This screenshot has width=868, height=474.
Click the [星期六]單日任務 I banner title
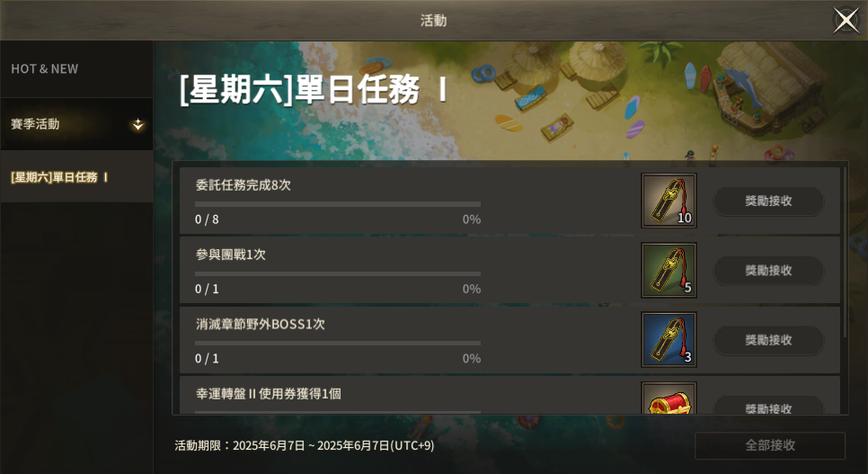[314, 89]
